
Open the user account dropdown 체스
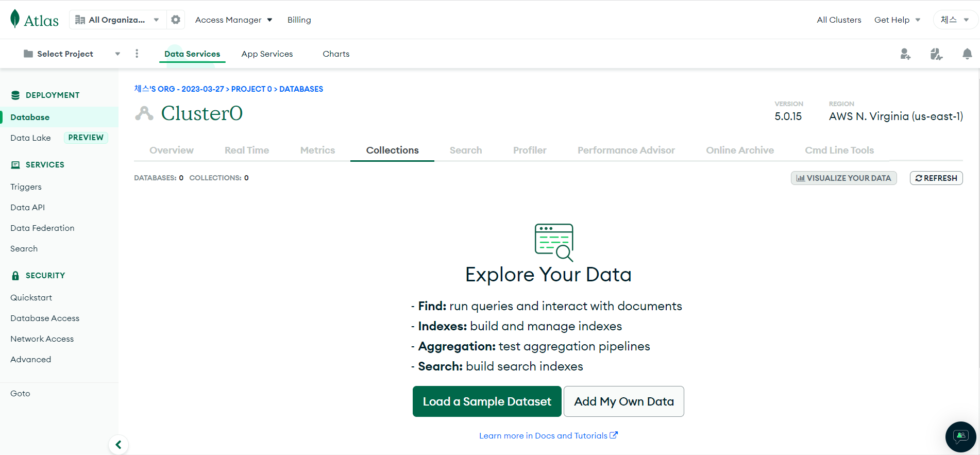click(x=955, y=20)
